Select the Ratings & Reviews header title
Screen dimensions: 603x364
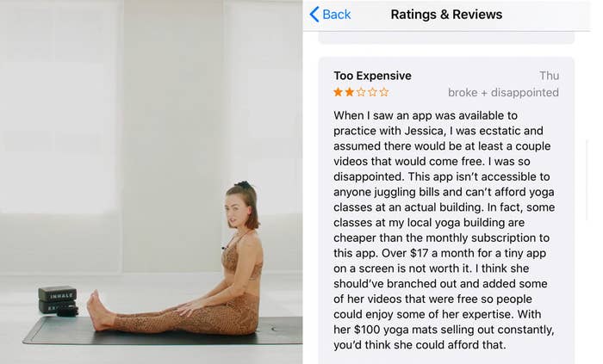pyautogui.click(x=446, y=15)
